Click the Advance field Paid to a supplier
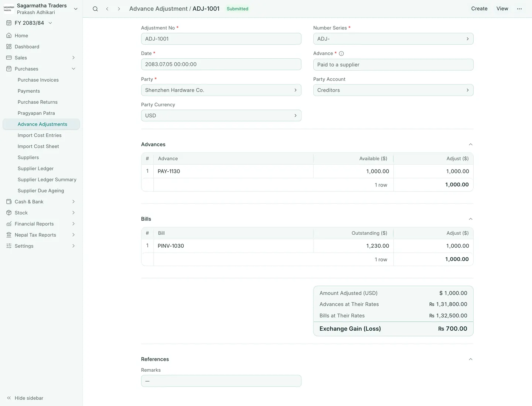Image resolution: width=532 pixels, height=406 pixels. (x=393, y=65)
